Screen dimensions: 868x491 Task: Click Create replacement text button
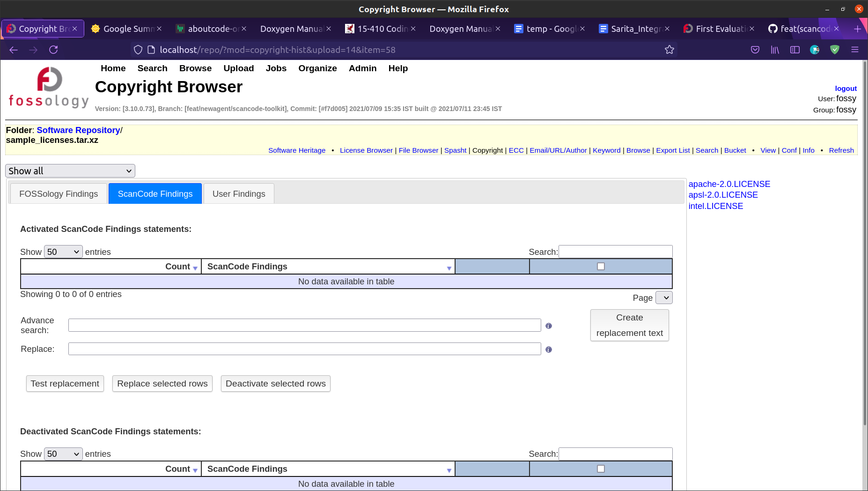click(630, 325)
